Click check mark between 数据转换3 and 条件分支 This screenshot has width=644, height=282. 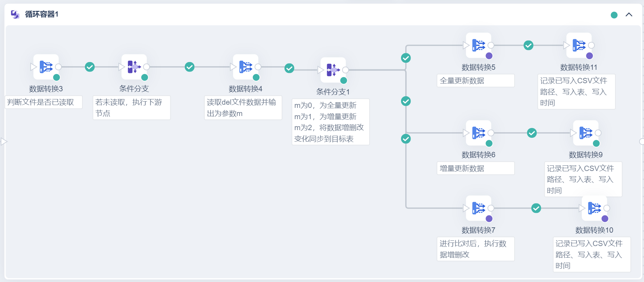(90, 67)
